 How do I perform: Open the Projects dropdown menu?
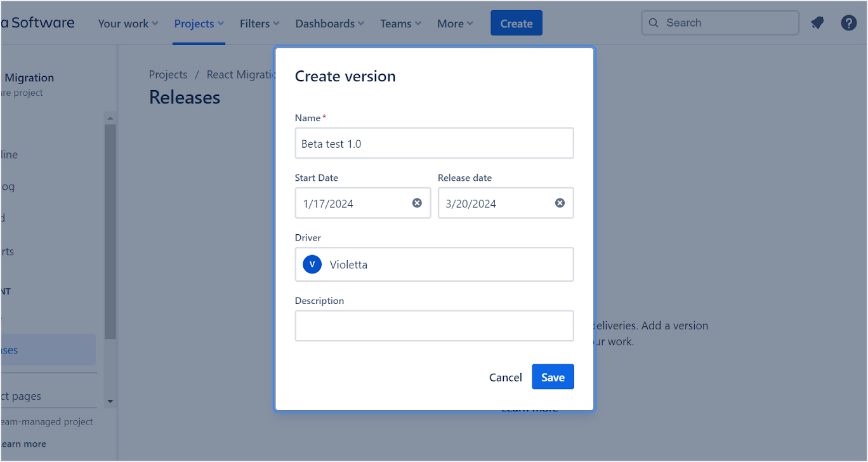(x=199, y=23)
